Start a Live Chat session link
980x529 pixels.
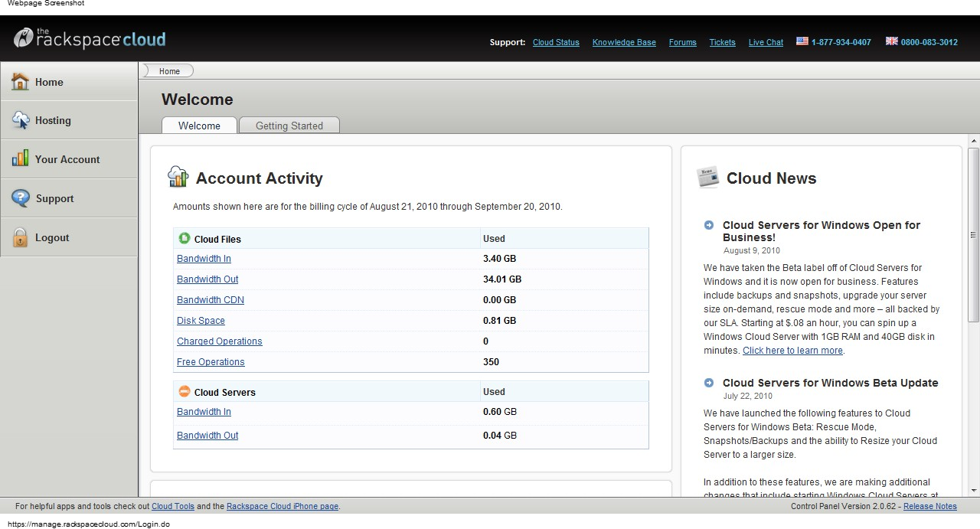pos(766,42)
